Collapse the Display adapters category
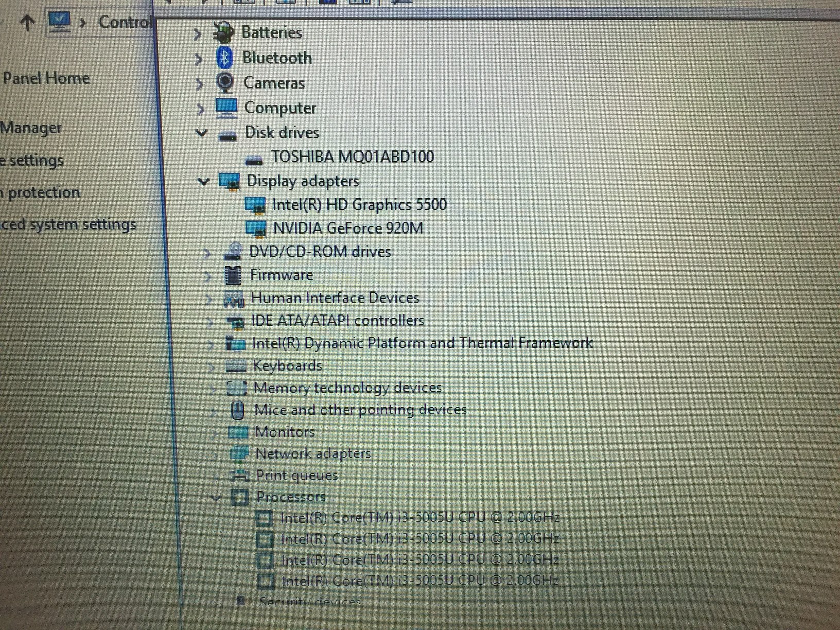The width and height of the screenshot is (840, 630). click(203, 181)
